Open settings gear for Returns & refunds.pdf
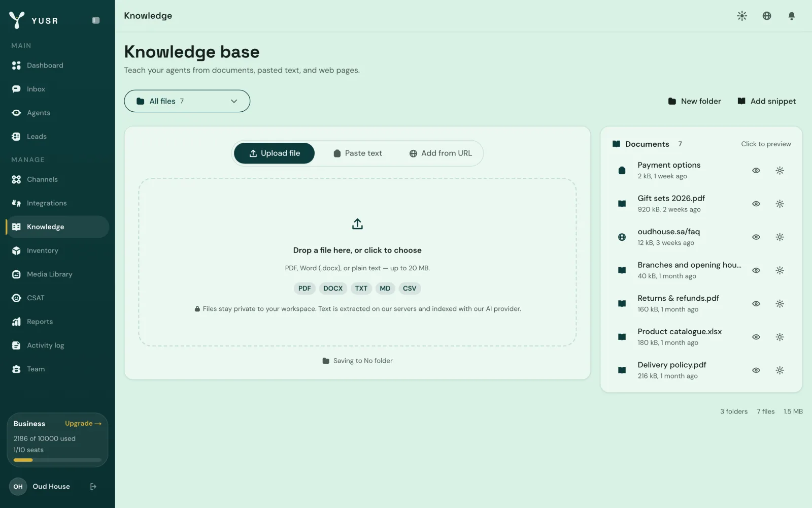 coord(780,304)
